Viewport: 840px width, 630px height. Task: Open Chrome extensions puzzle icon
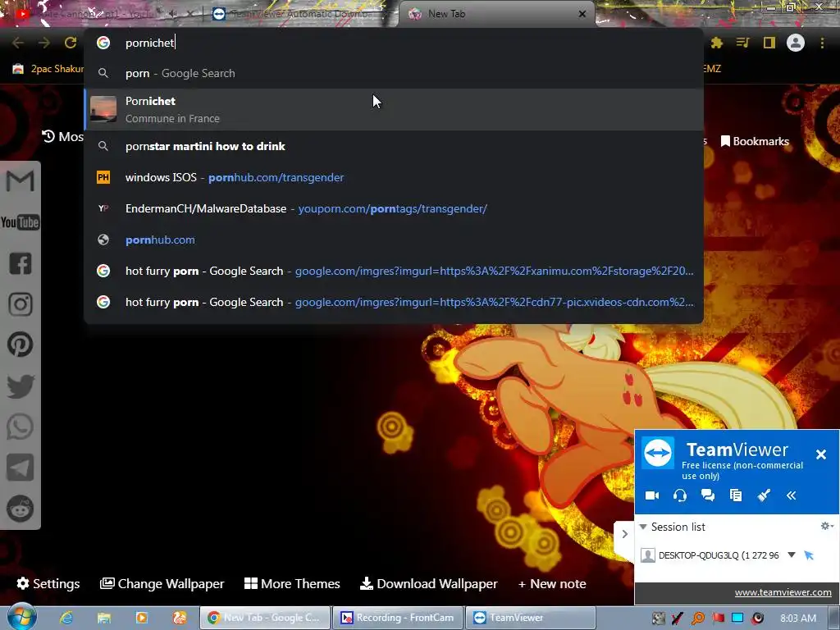tap(717, 43)
